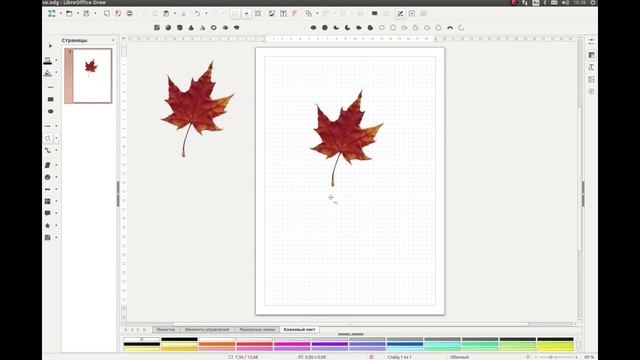Select the filled circle tool
This screenshot has width=640, height=360.
[325, 27]
